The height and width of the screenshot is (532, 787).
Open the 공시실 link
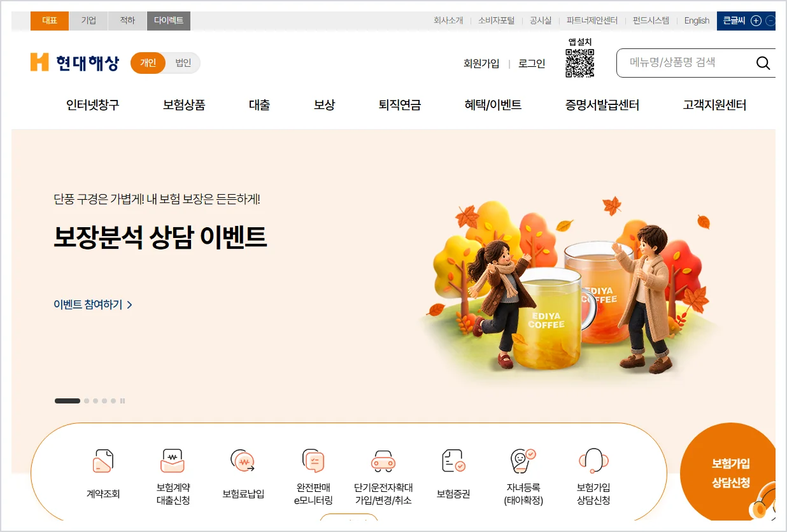pyautogui.click(x=541, y=20)
